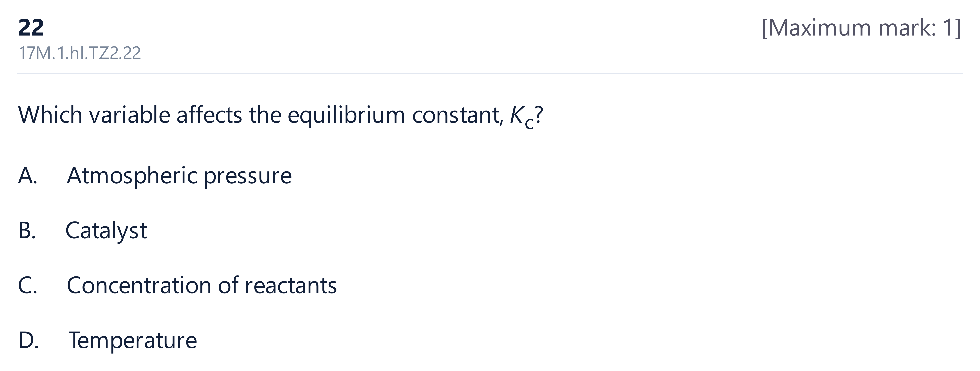The width and height of the screenshot is (980, 371).
Task: Choose the Catalyst answer text
Action: click(x=106, y=231)
